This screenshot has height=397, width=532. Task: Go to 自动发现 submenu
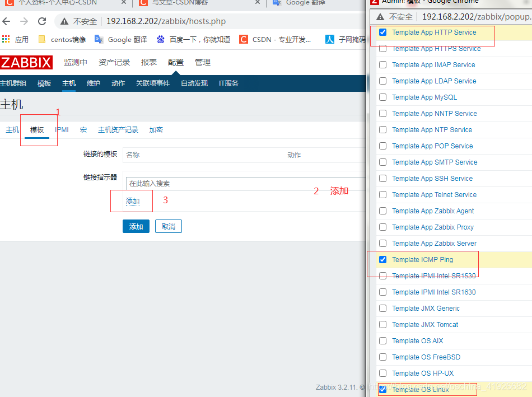194,83
